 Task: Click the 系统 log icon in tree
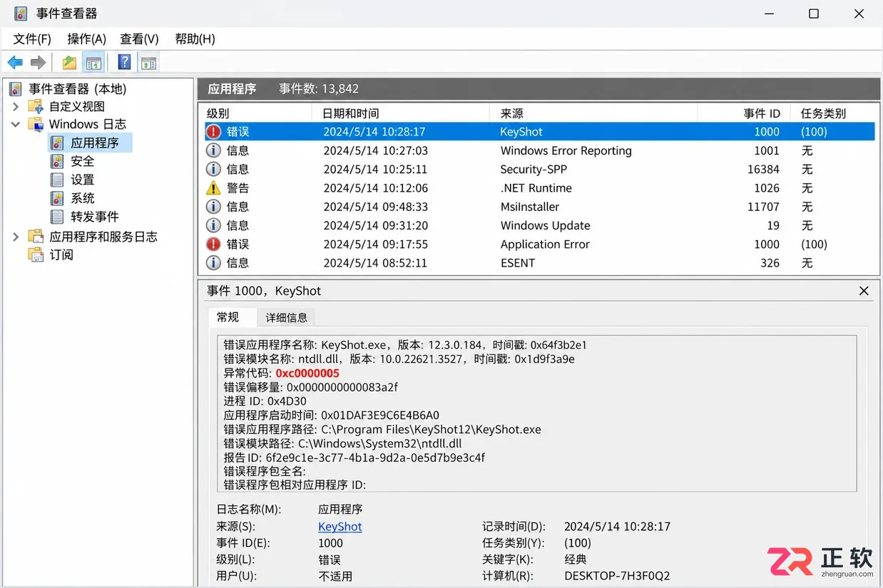point(57,198)
